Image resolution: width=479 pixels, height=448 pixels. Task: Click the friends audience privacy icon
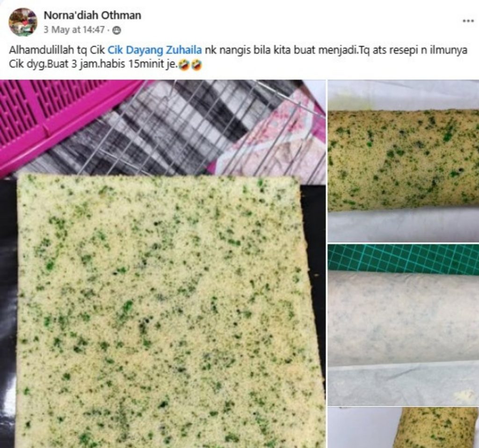click(x=116, y=30)
